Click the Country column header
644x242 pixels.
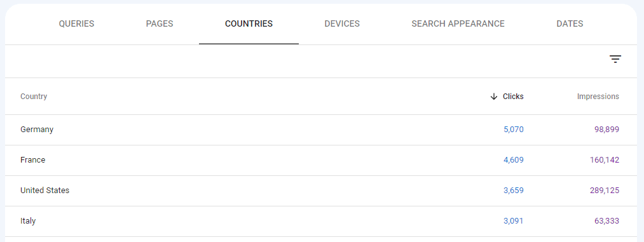pyautogui.click(x=34, y=97)
